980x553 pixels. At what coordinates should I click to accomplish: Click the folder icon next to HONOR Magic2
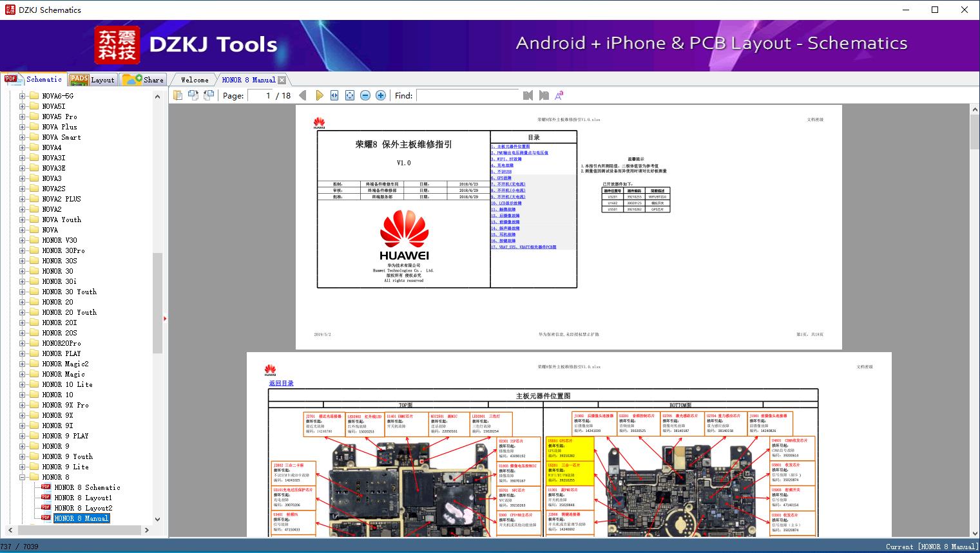pos(34,364)
